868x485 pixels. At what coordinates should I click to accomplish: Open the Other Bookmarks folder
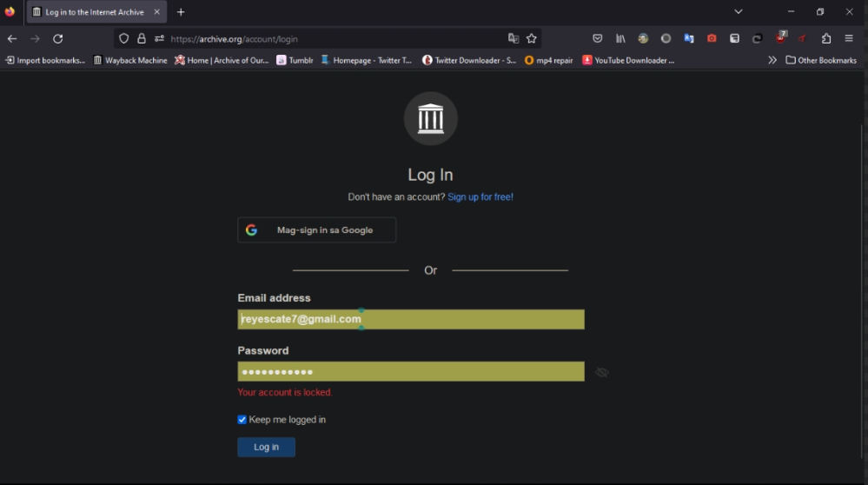tap(821, 60)
